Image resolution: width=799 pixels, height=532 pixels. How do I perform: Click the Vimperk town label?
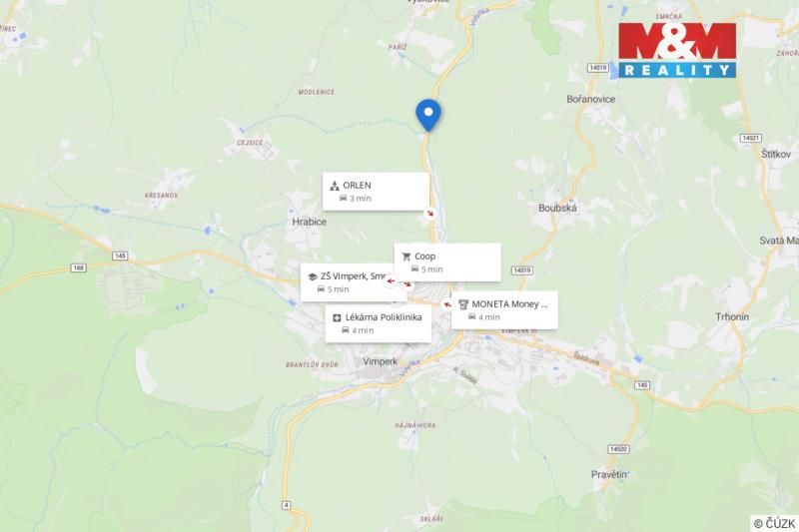(381, 361)
